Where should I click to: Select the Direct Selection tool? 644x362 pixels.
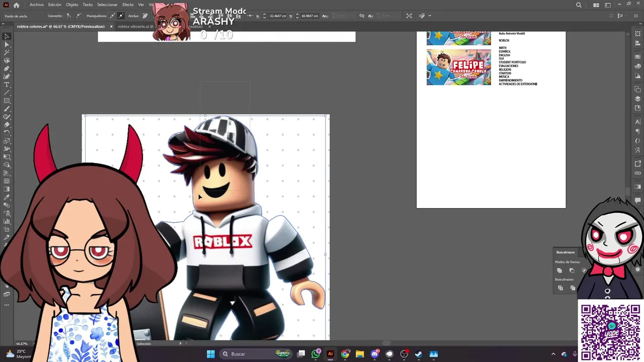[7, 44]
